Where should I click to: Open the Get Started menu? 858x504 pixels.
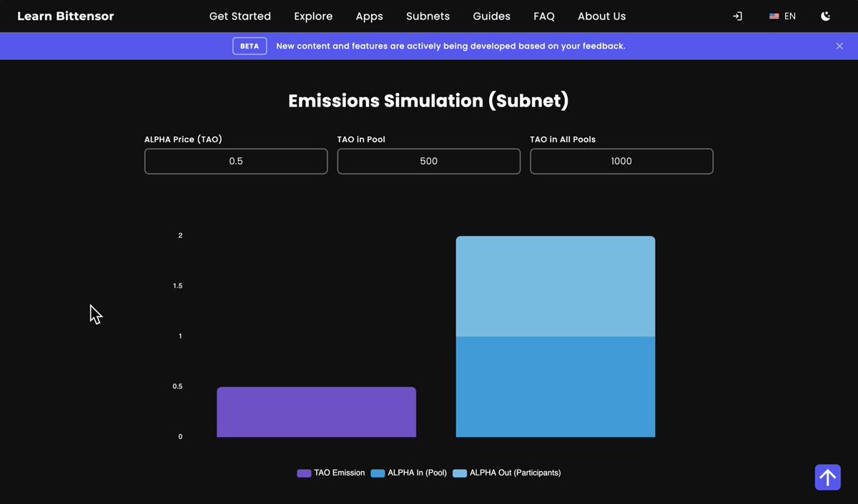click(240, 16)
